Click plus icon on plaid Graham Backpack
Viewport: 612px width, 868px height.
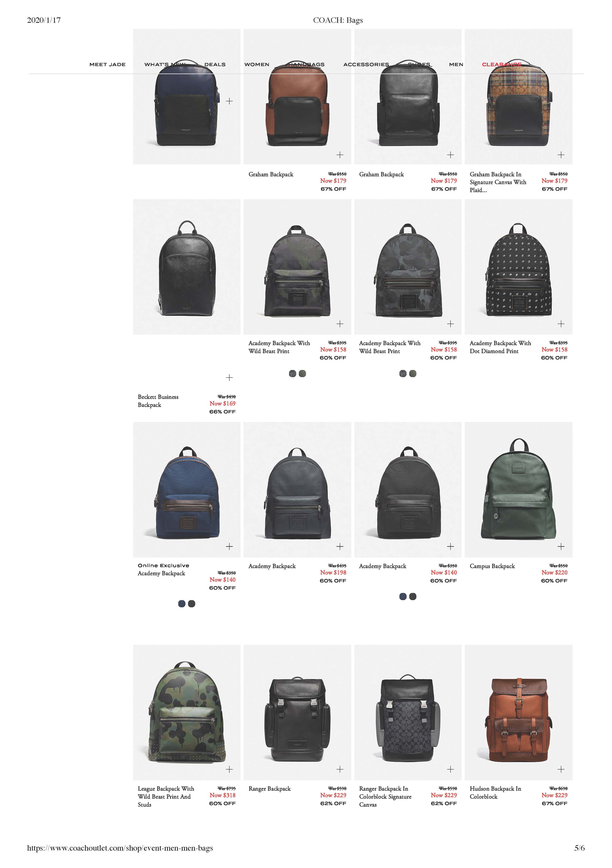pyautogui.click(x=561, y=155)
